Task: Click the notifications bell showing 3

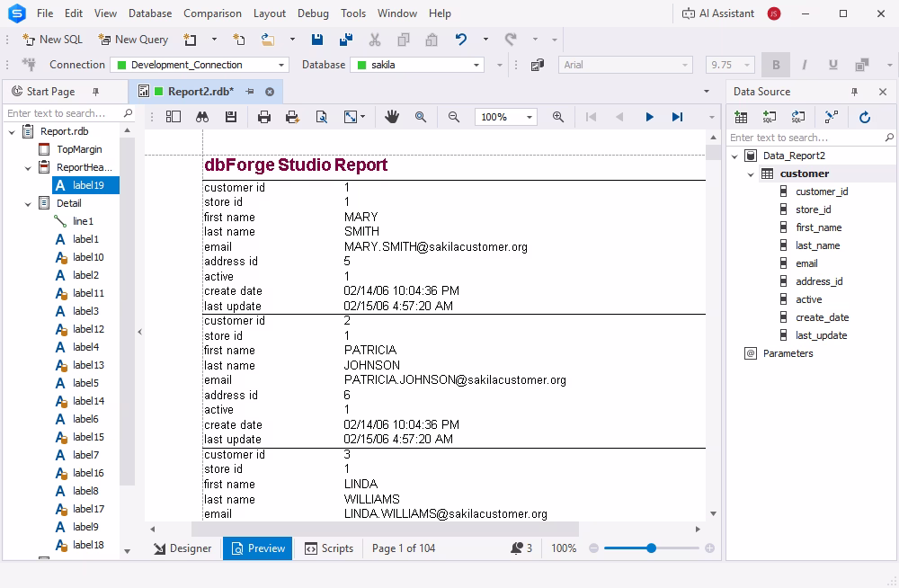Action: 521,548
